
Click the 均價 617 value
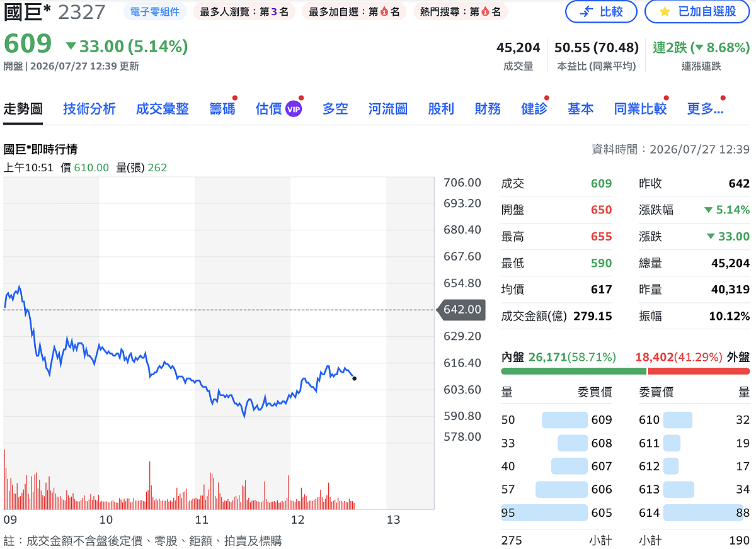601,290
